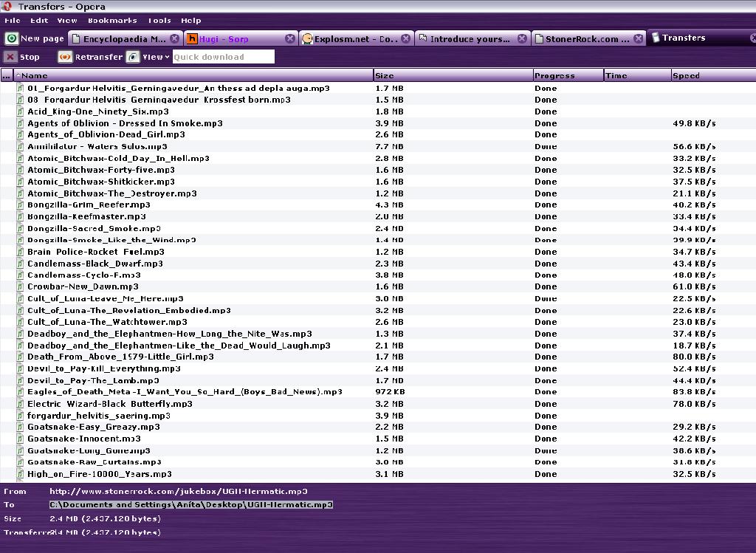The image size is (756, 553).
Task: Click file icon of Bongzilla-Grim_Reefer.mp3
Action: 20,205
